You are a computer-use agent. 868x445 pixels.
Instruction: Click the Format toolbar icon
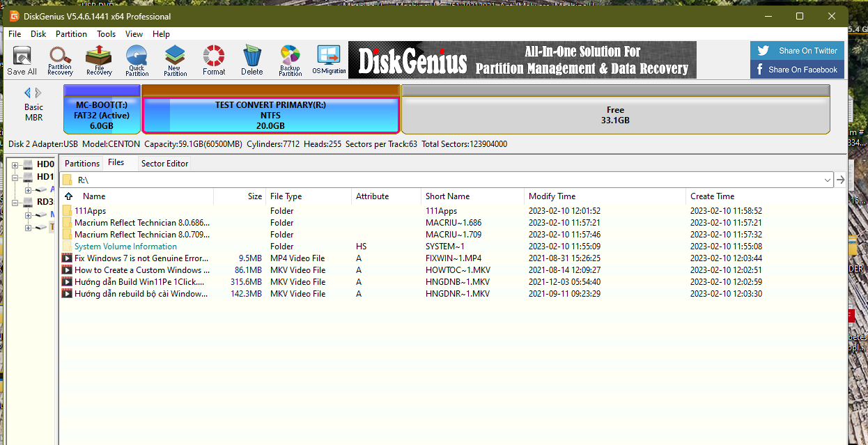point(214,61)
